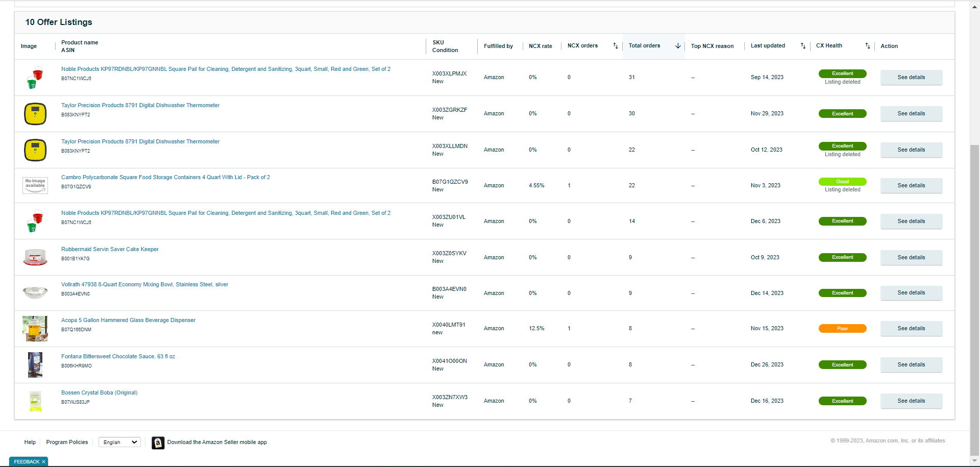Click the Last updated column header
Viewport: 980px width, 467px height.
tap(768, 46)
